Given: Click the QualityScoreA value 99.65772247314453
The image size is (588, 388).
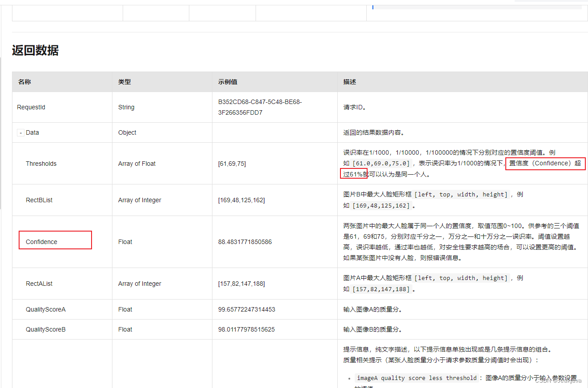Looking at the screenshot, I should (247, 309).
